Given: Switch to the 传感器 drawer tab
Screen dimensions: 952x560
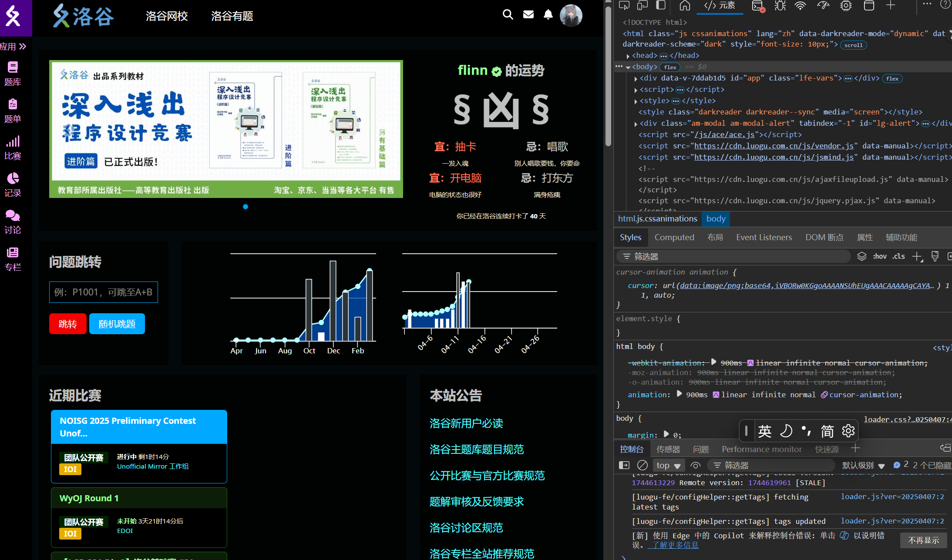Looking at the screenshot, I should pos(668,449).
